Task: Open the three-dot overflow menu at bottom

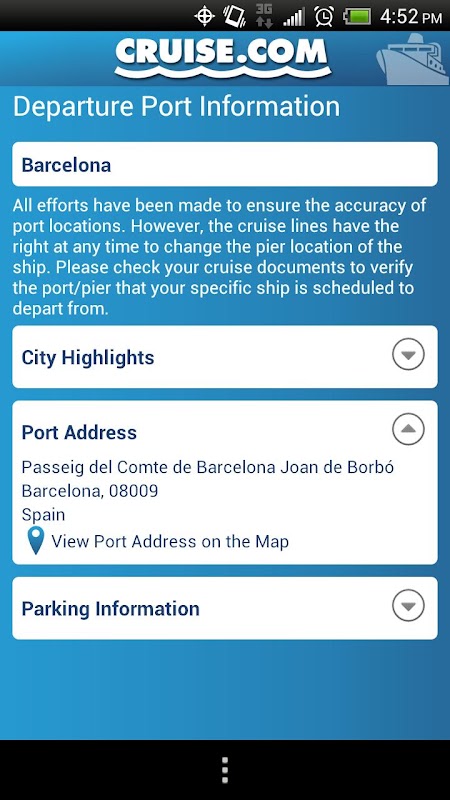Action: [x=225, y=770]
